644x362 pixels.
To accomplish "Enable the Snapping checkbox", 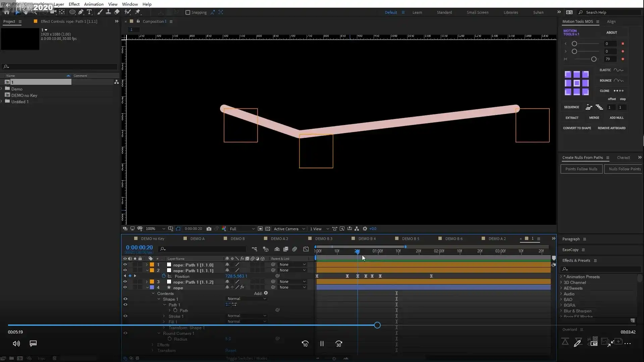I will (x=188, y=12).
